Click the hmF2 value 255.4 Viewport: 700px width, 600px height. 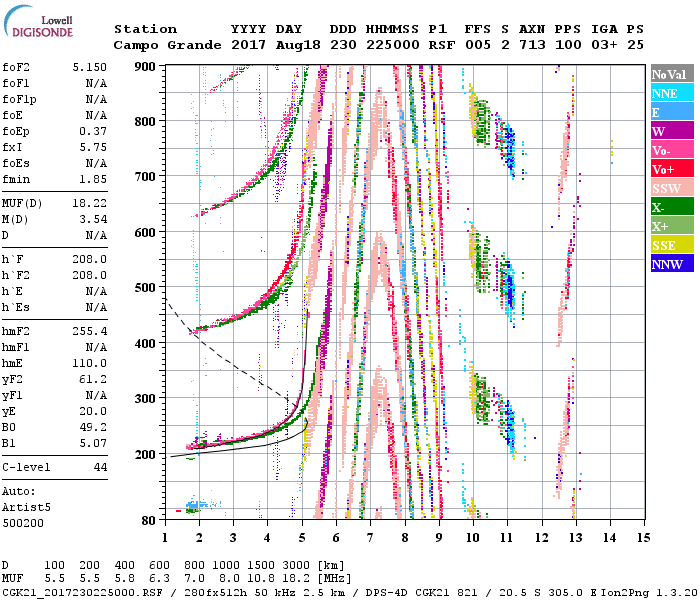90,331
